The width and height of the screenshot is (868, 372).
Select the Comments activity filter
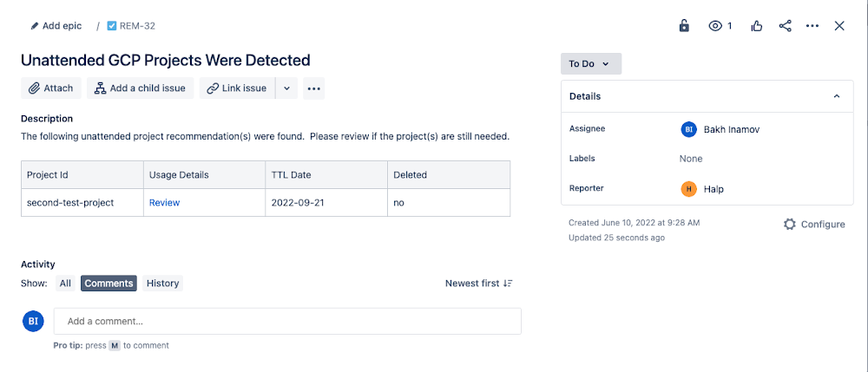pos(108,284)
